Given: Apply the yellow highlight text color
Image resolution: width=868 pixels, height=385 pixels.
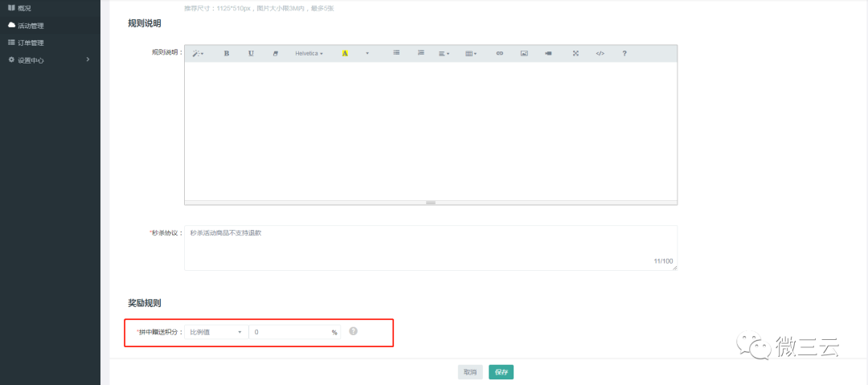Looking at the screenshot, I should (x=345, y=53).
